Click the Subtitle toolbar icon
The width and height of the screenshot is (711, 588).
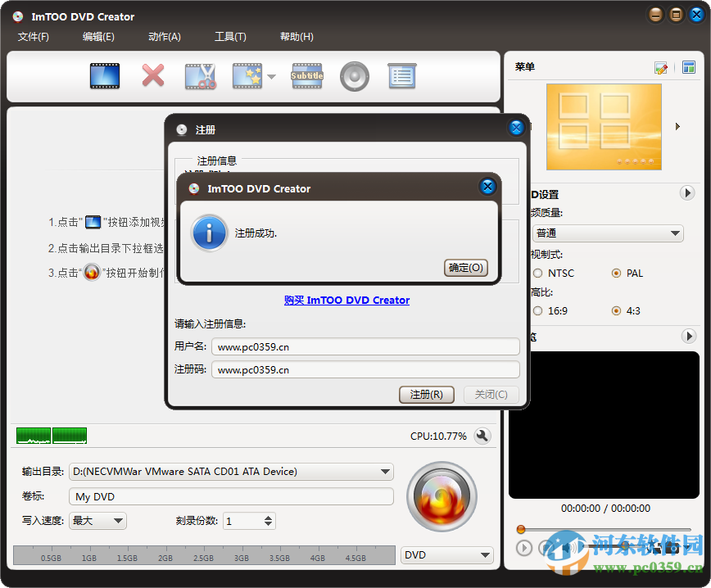coord(306,75)
